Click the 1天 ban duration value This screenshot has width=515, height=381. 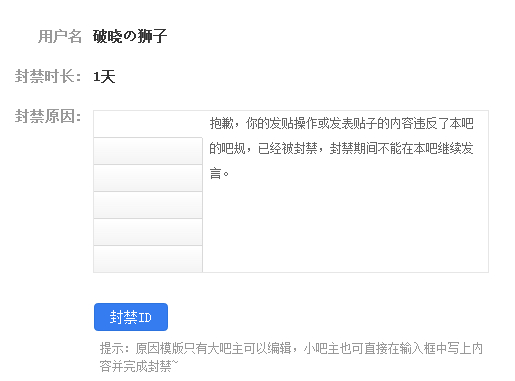coord(104,77)
